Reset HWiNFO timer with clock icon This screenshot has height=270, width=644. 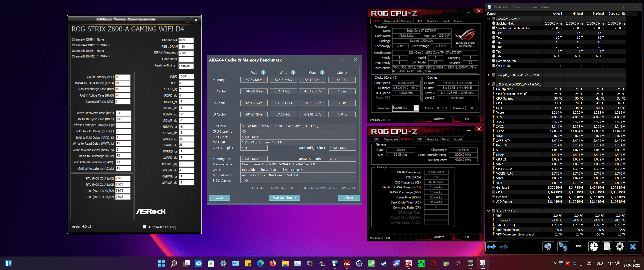point(594,247)
